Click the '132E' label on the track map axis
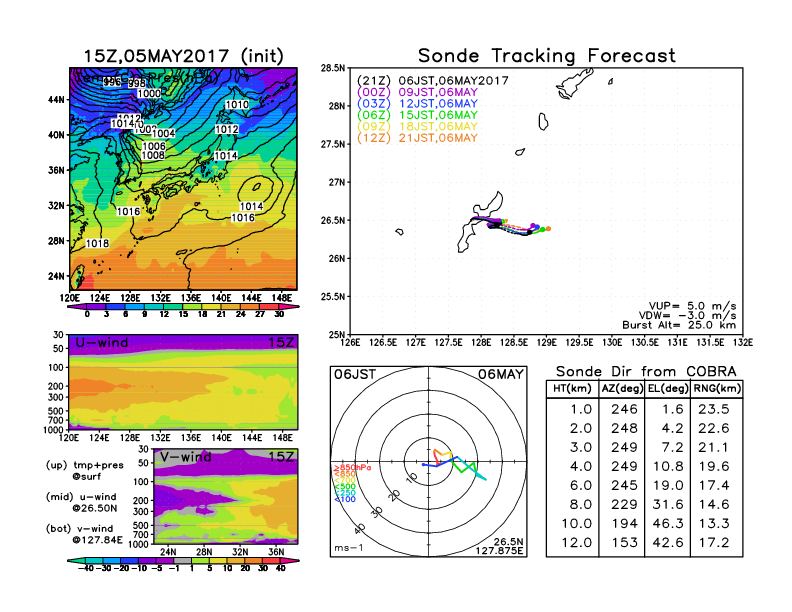Screen dimensions: 792x612 tap(742, 343)
